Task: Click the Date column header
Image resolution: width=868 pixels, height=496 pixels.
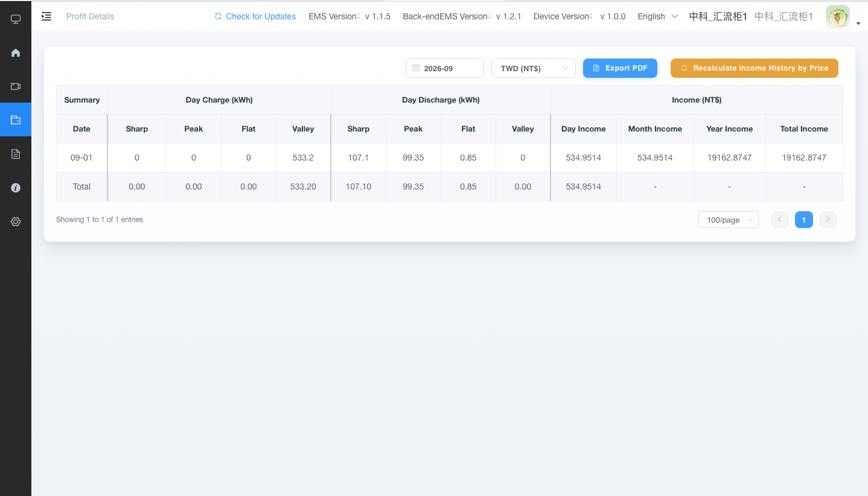Action: click(81, 129)
